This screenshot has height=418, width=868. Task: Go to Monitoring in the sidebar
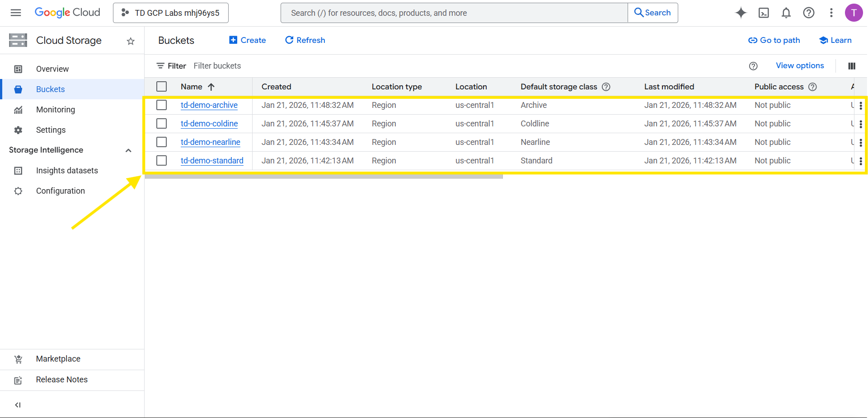pos(56,110)
